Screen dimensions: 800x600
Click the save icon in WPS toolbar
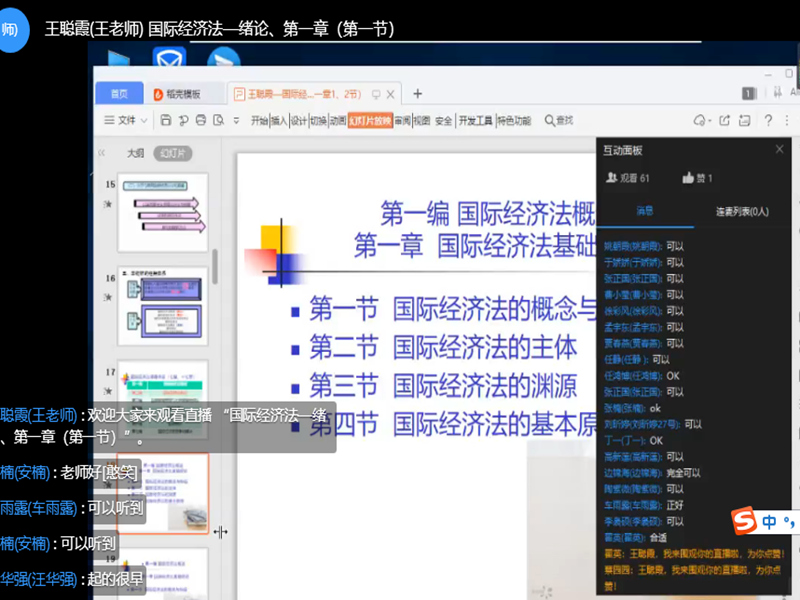click(166, 120)
